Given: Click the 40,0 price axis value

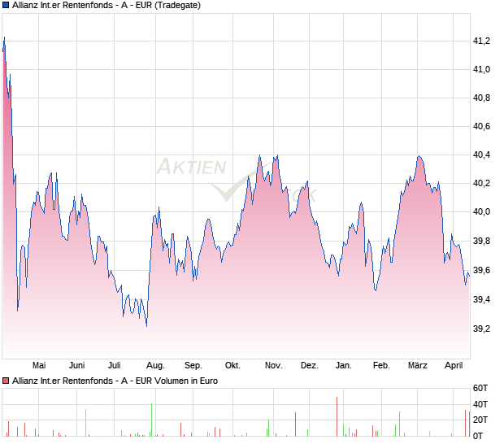Looking at the screenshot, I should click(x=481, y=212).
